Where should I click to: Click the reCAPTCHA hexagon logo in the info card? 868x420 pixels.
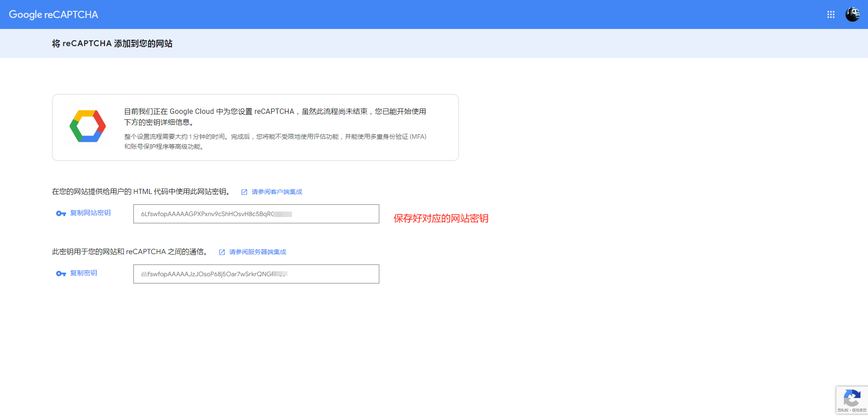[87, 126]
